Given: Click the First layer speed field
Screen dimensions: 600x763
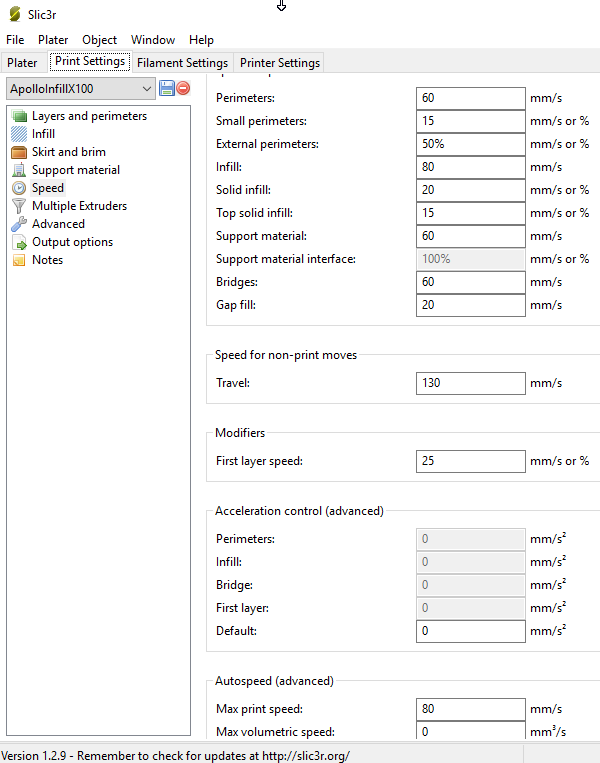Looking at the screenshot, I should [x=470, y=461].
